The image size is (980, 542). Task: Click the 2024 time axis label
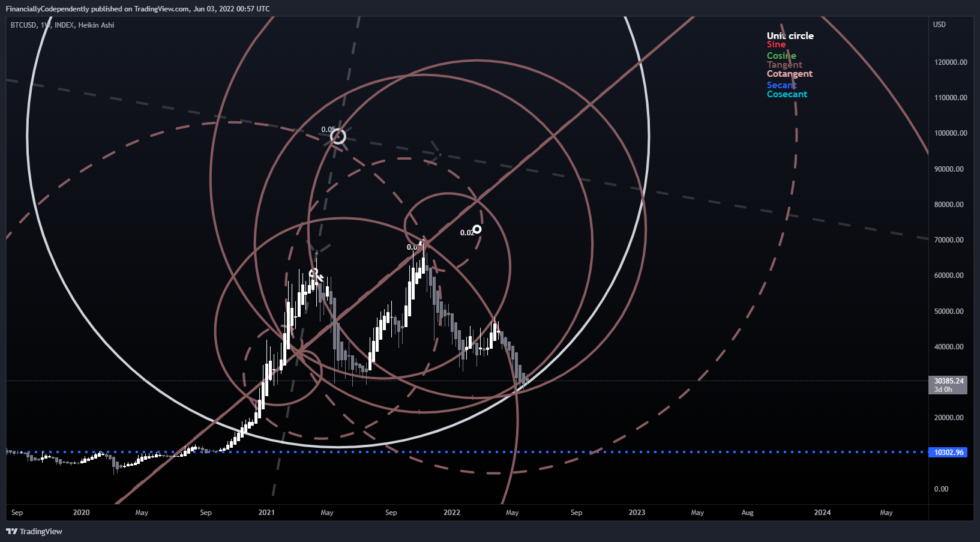click(x=822, y=513)
